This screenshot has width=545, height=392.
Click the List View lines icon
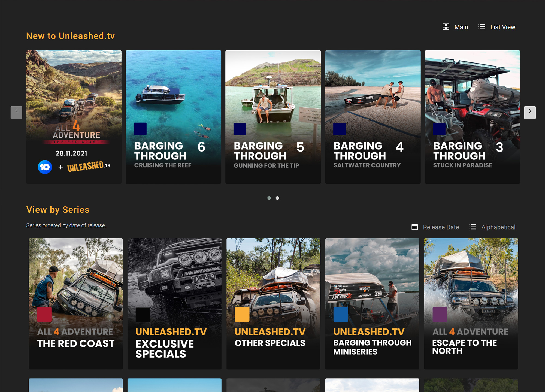tap(482, 27)
